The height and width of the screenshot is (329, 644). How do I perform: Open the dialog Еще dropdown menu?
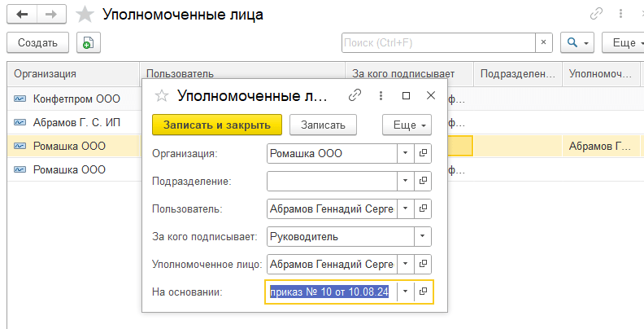pyautogui.click(x=407, y=125)
